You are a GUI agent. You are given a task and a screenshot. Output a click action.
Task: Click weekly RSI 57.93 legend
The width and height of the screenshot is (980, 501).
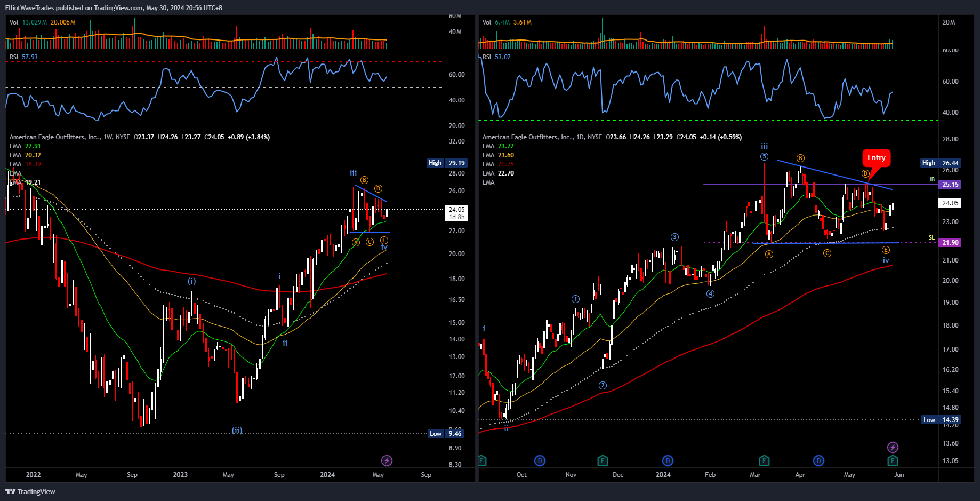tap(23, 57)
